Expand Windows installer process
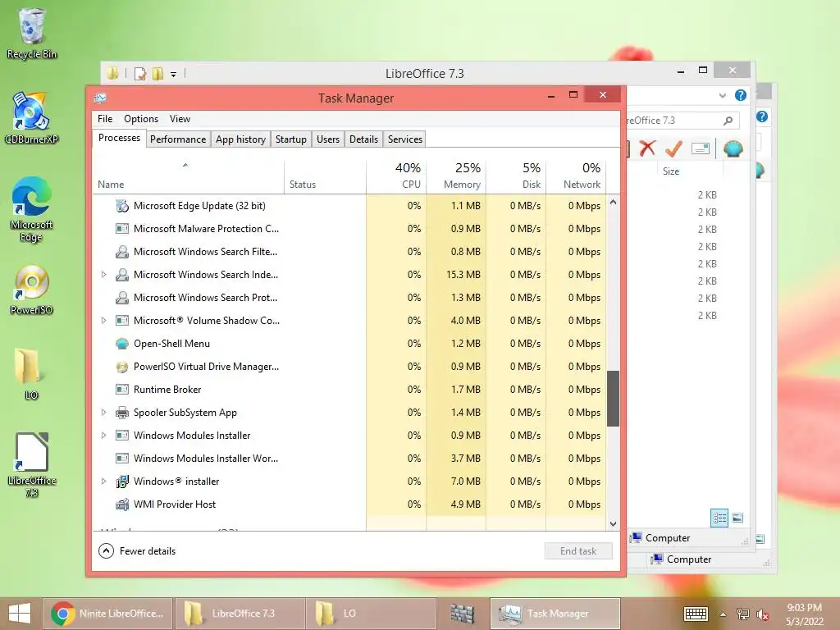The image size is (840, 630). coord(103,481)
